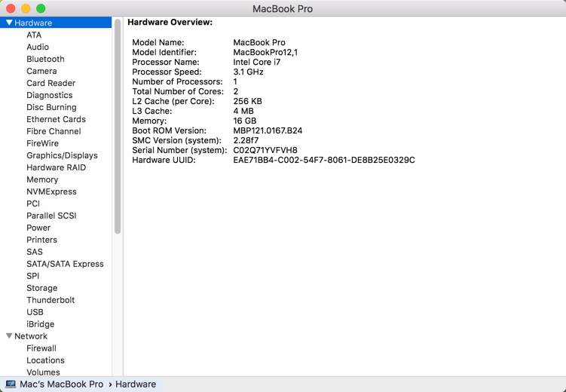
Task: Select Bluetooth in the sidebar
Action: click(x=45, y=59)
